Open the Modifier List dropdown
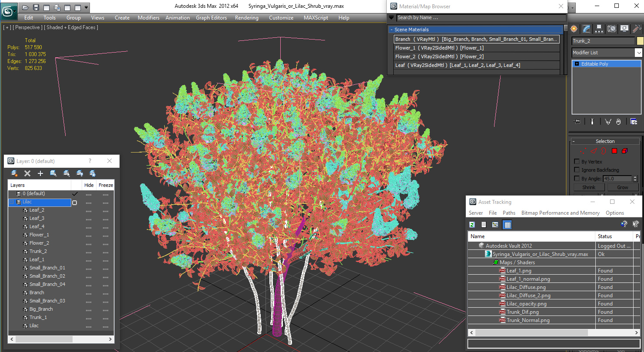Viewport: 644px width, 352px height. coord(638,53)
